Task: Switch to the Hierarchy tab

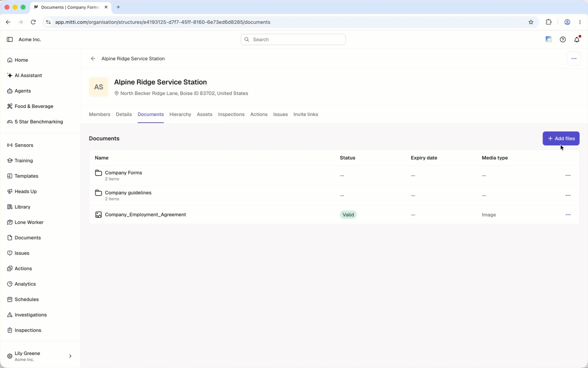Action: tap(180, 114)
